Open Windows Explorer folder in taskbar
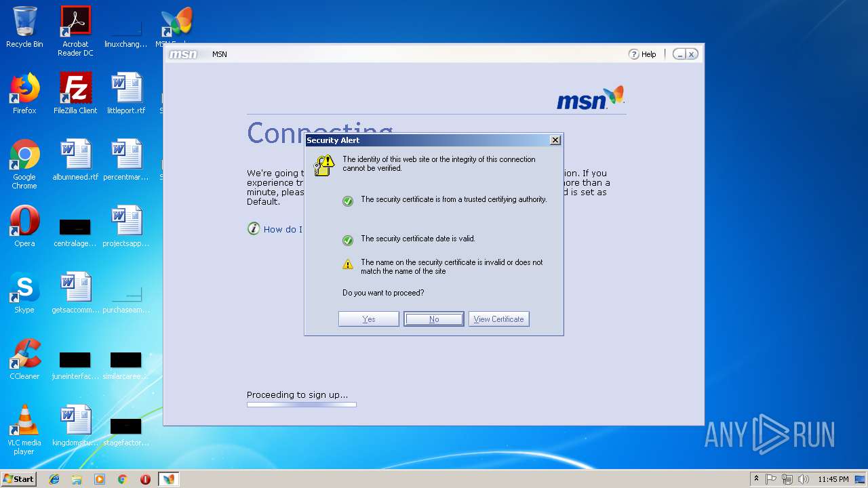 pyautogui.click(x=77, y=479)
